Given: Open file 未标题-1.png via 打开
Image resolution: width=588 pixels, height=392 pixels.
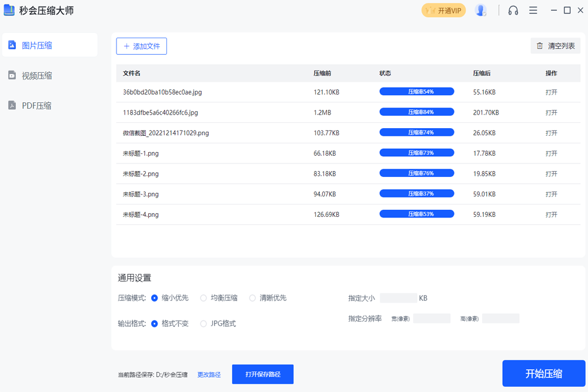Looking at the screenshot, I should pyautogui.click(x=551, y=153).
